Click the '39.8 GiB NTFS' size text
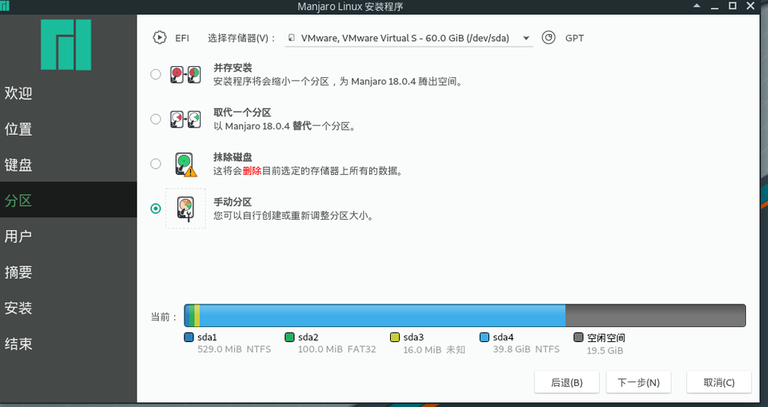 tap(526, 349)
